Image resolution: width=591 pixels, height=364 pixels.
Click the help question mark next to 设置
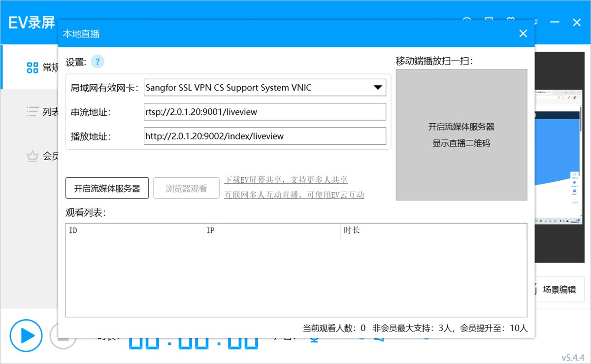point(98,62)
